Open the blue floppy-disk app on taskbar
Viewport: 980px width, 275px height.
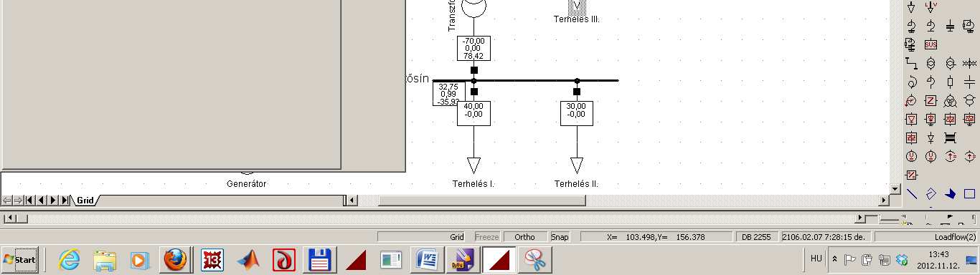319,260
